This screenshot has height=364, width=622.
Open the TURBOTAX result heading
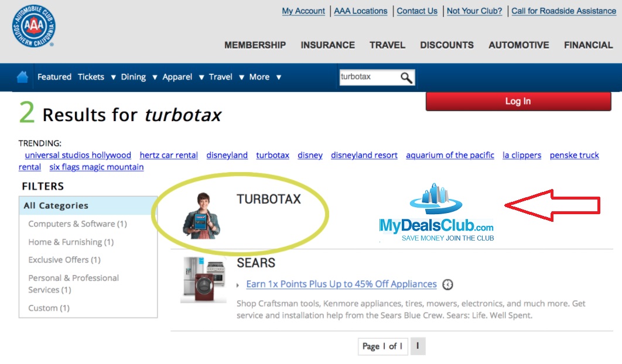point(269,199)
